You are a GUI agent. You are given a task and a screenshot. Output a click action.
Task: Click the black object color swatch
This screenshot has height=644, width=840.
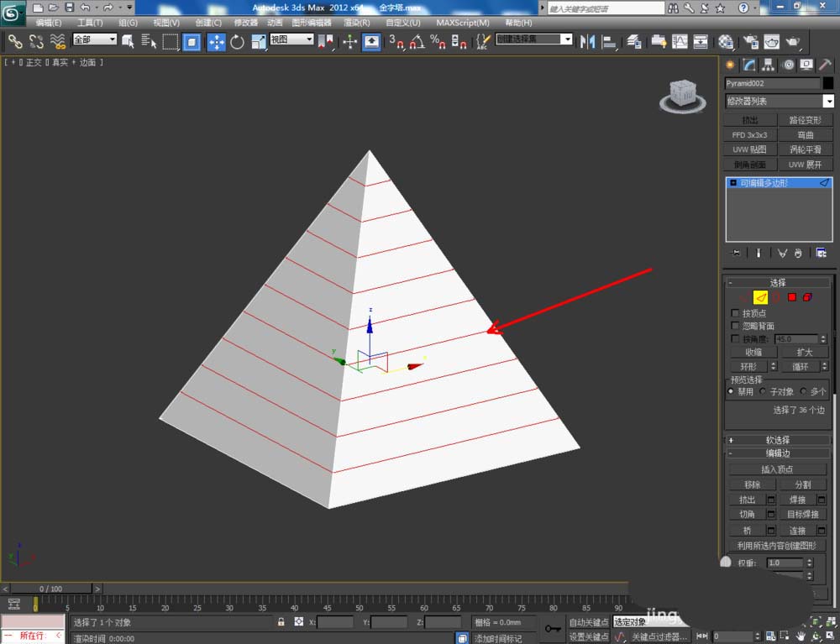click(828, 83)
